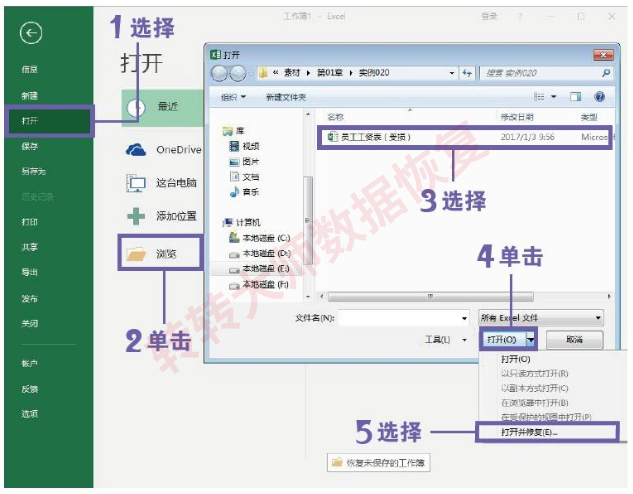633x494 pixels.
Task: Select 选项 (Options) in backstage menu
Action: click(30, 414)
